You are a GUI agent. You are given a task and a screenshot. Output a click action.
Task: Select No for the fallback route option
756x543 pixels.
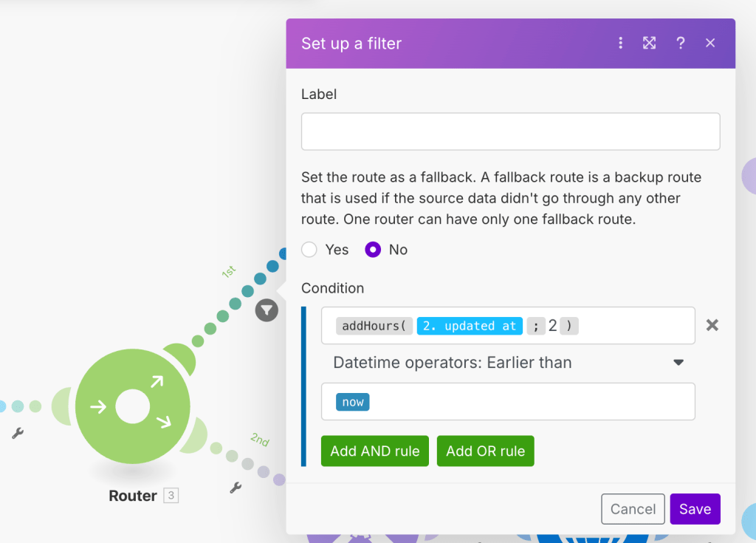point(374,250)
